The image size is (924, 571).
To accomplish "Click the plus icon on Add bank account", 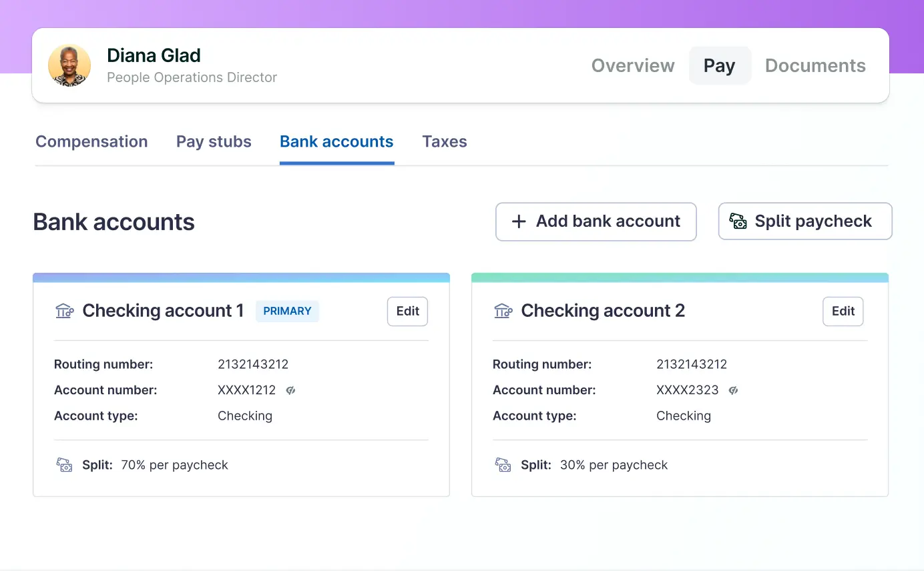I will click(x=519, y=221).
